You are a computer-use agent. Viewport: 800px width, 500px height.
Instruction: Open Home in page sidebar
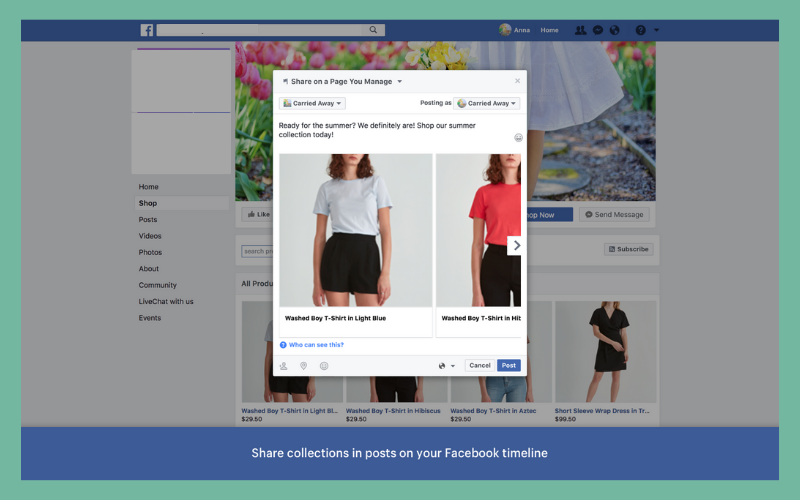(x=148, y=187)
